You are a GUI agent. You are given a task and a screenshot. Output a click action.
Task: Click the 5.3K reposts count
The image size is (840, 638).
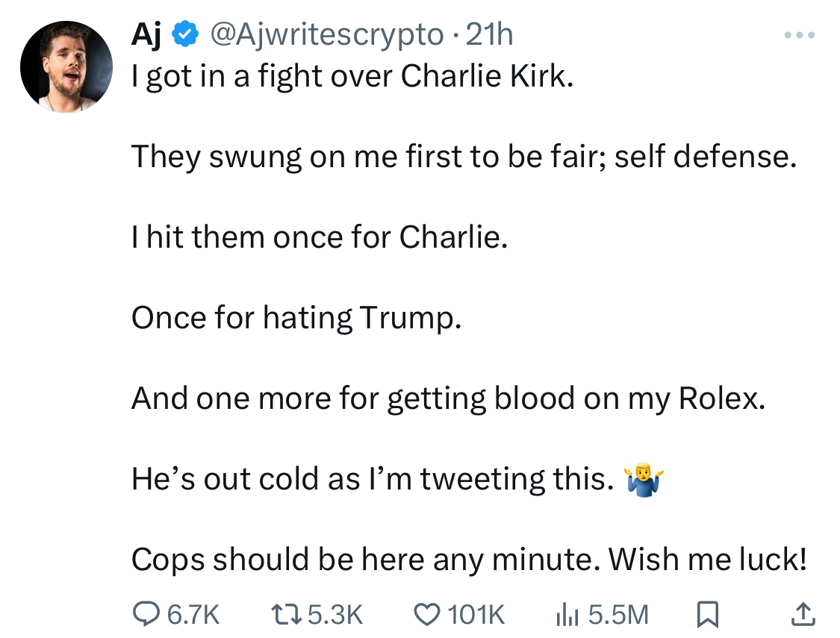click(x=336, y=614)
